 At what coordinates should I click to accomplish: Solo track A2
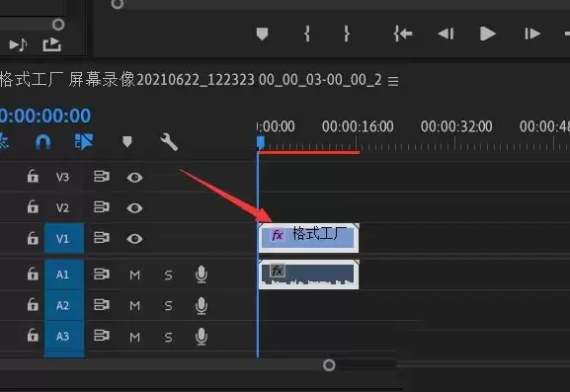[168, 306]
